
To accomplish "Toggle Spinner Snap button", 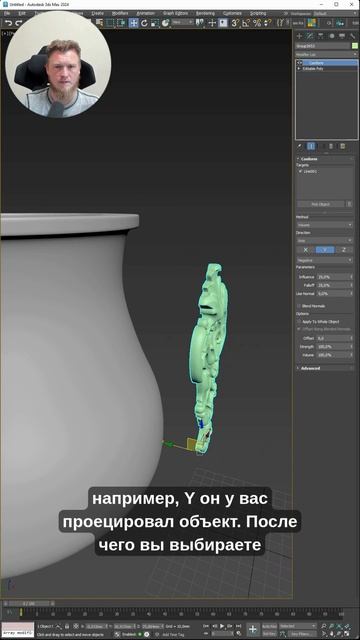I will tap(267, 23).
